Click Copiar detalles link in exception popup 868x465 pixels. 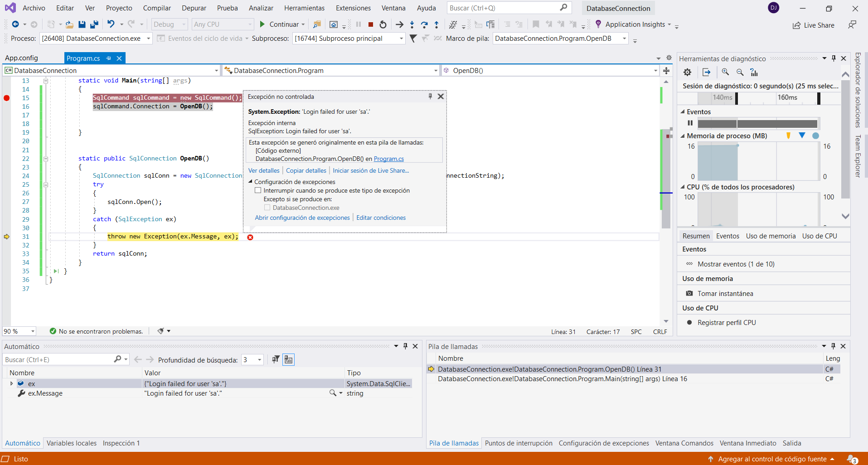click(306, 170)
